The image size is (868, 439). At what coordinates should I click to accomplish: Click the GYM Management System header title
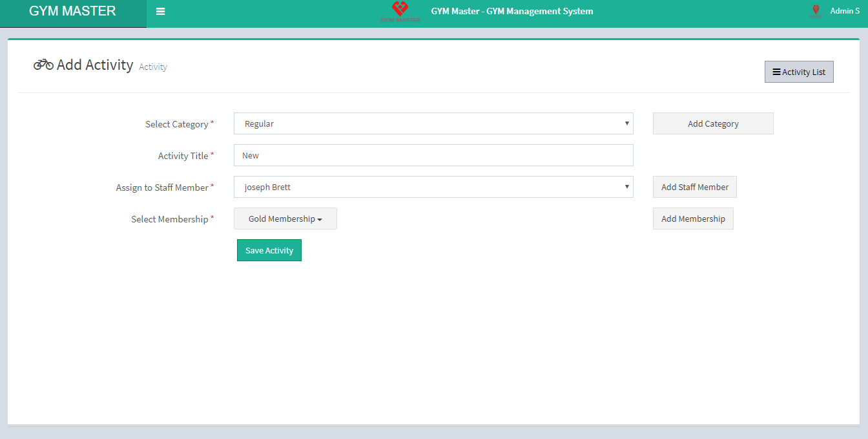[512, 11]
